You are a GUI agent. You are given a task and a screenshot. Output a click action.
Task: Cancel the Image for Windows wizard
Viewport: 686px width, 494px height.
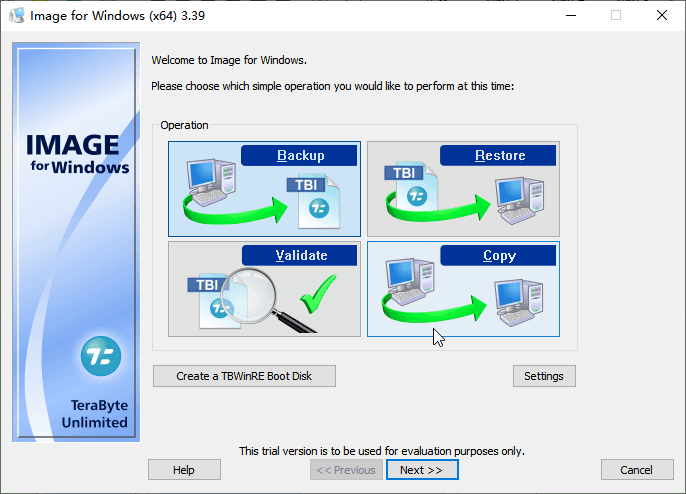pyautogui.click(x=637, y=469)
